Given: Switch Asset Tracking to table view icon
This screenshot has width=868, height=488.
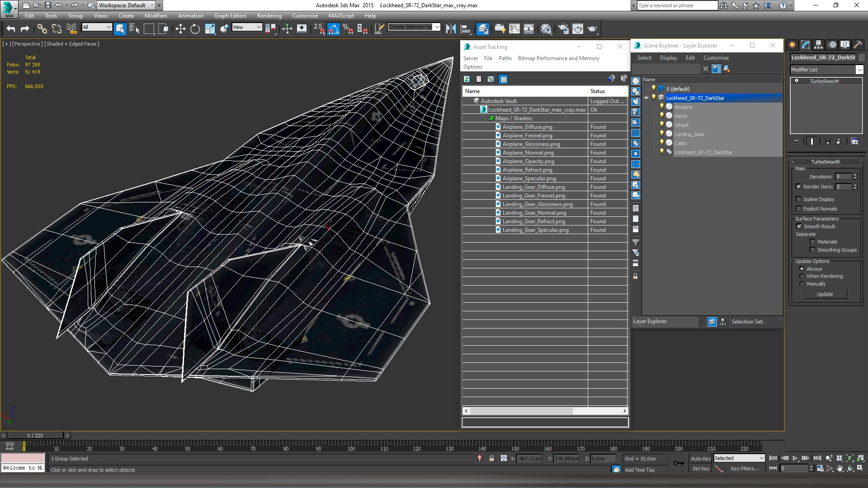Looking at the screenshot, I should (503, 79).
